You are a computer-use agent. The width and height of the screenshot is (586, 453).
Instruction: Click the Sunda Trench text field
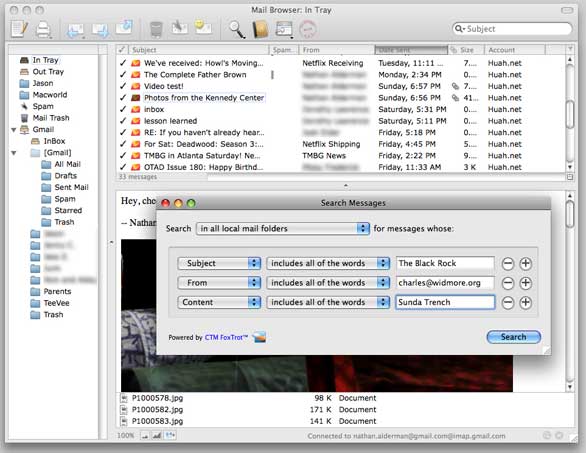445,302
